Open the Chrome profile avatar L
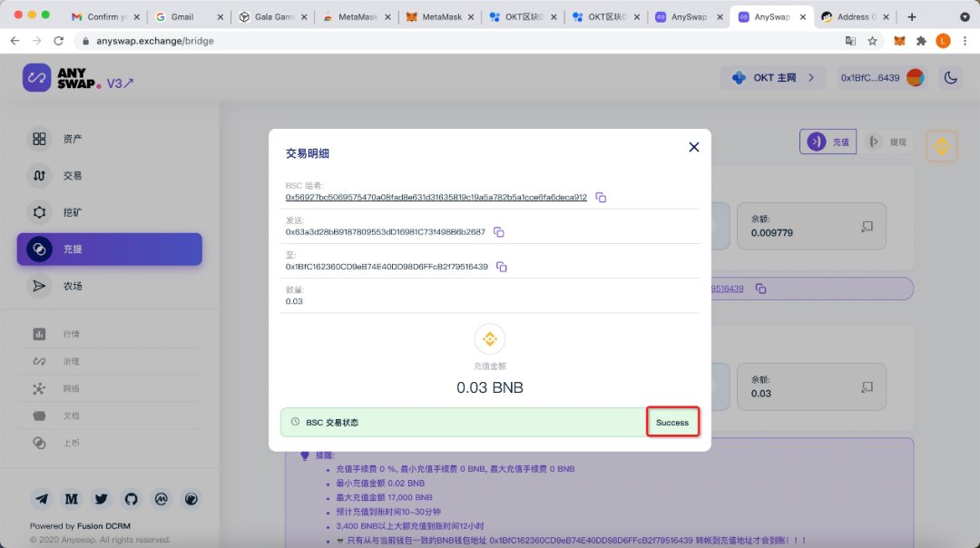This screenshot has width=980, height=548. click(x=943, y=41)
